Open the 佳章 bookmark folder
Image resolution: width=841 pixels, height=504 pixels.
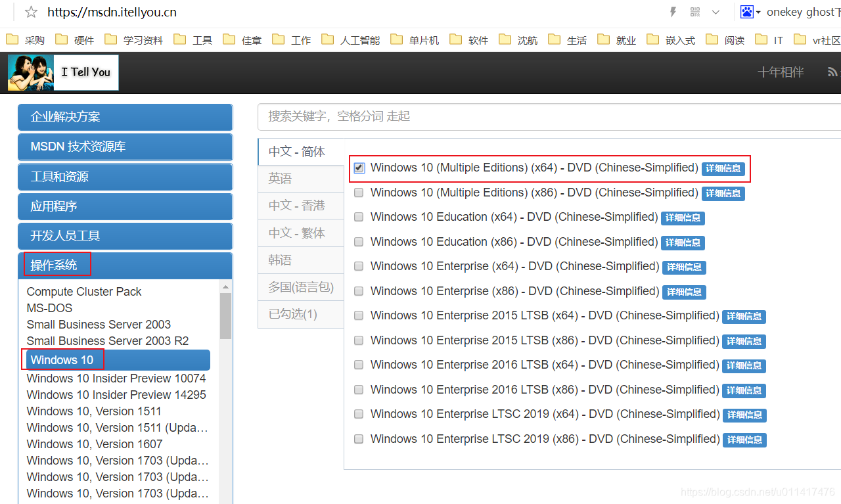click(242, 40)
